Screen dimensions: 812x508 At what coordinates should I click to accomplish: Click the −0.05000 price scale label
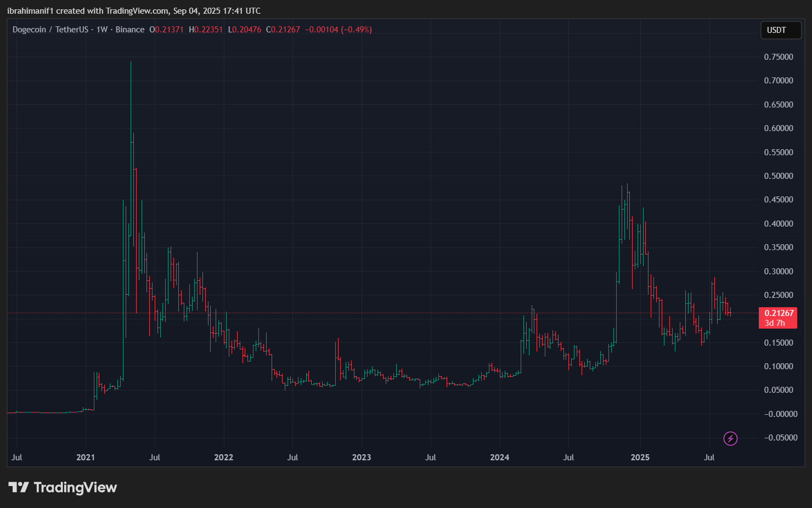click(x=779, y=437)
